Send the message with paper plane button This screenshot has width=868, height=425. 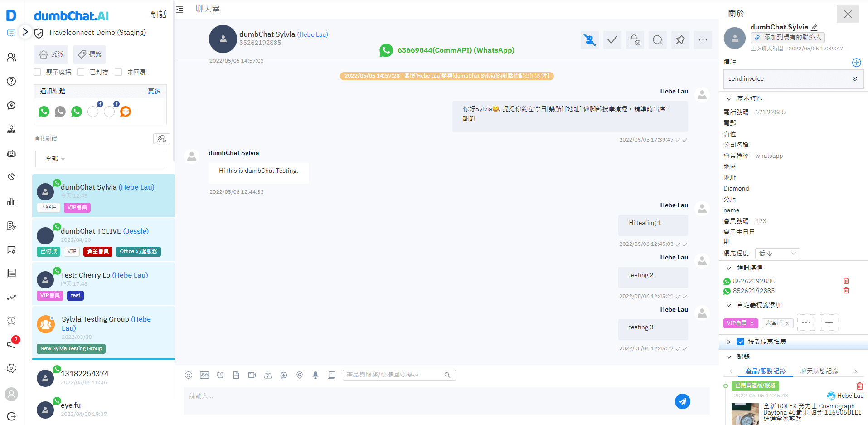[683, 401]
